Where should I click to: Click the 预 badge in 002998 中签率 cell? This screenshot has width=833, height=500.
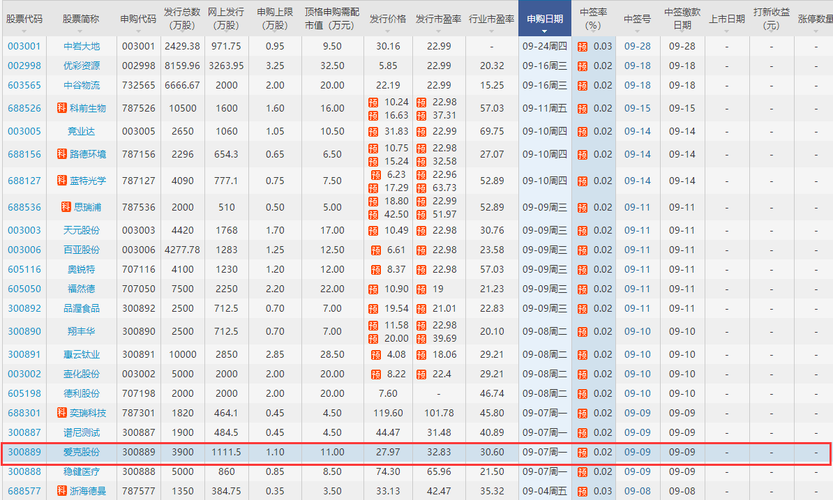[x=582, y=66]
